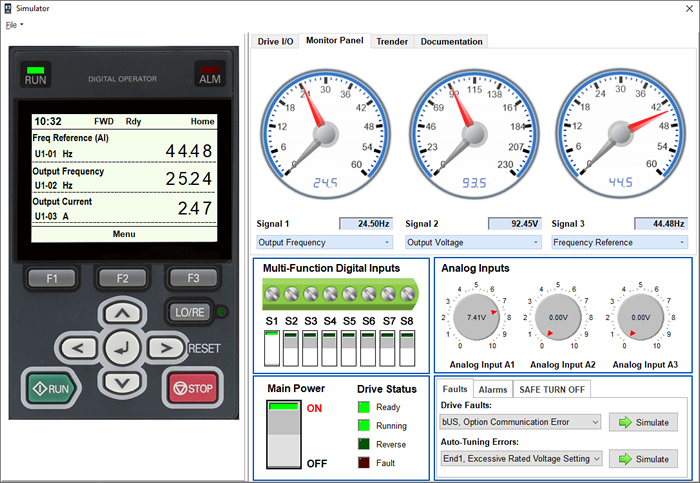The height and width of the screenshot is (483, 700).
Task: Click Simulate button for Drive Faults
Action: (643, 422)
